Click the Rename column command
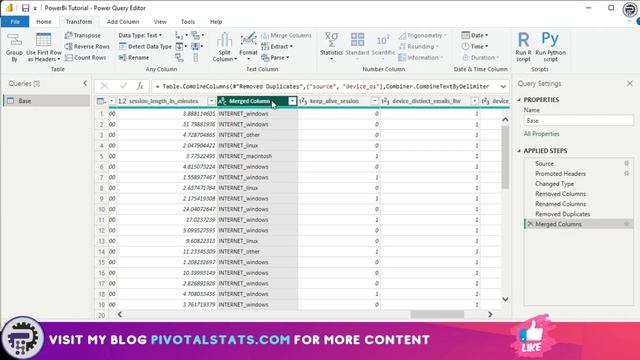640x360 pixels. (134, 58)
